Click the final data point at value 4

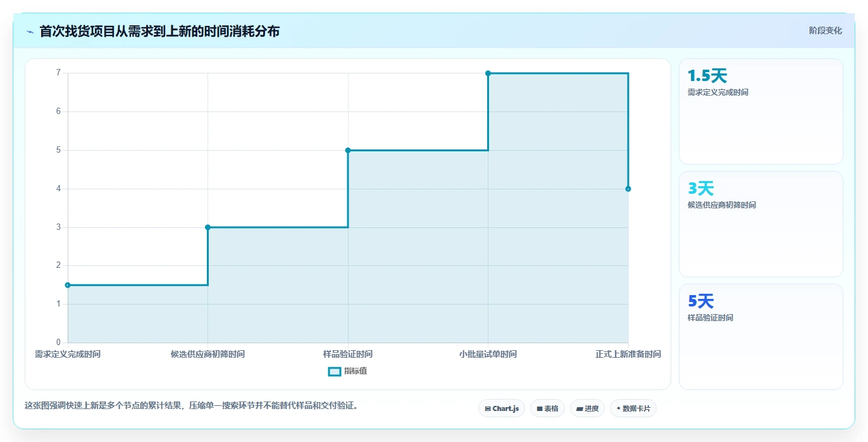pos(628,189)
